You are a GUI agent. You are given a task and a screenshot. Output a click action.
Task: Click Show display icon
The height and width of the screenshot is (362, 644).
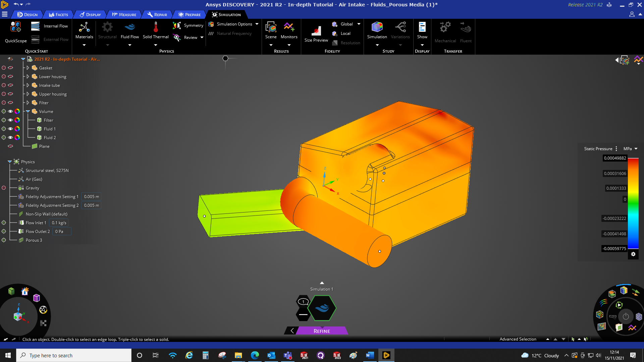coord(422,27)
